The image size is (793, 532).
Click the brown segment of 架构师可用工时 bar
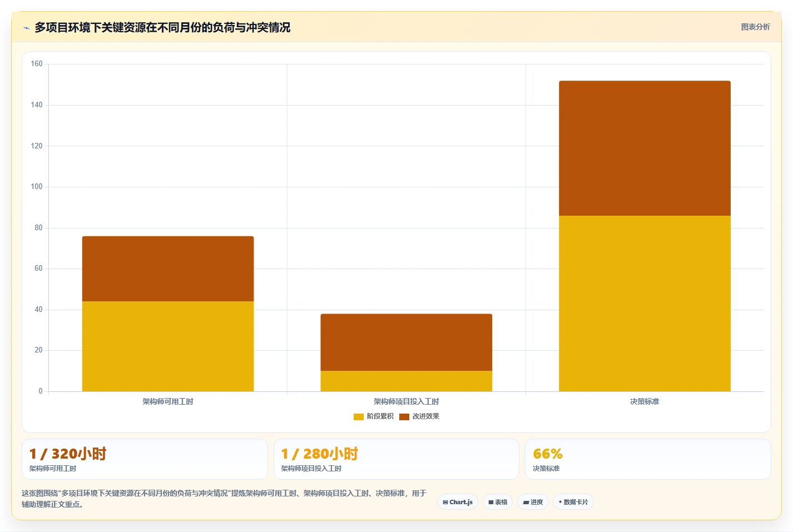[168, 269]
